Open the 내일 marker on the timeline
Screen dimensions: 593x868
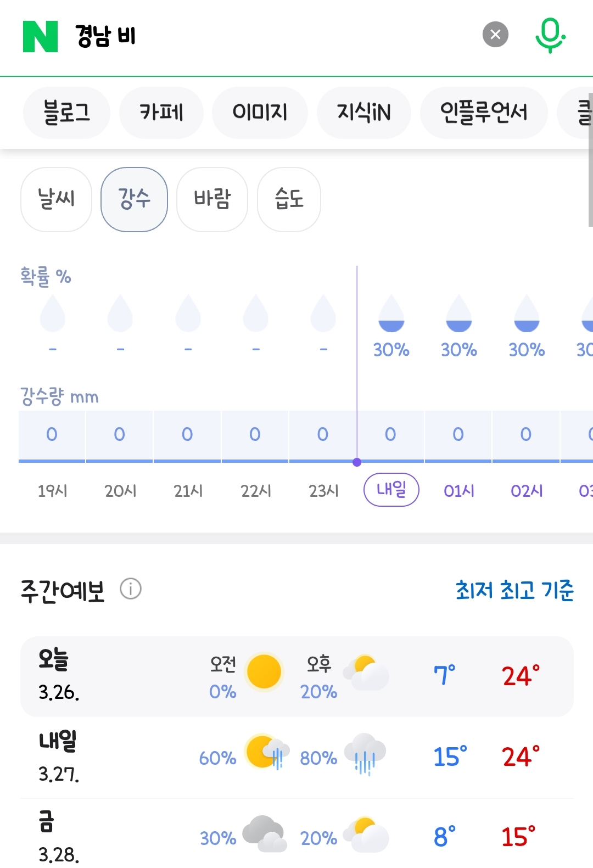pyautogui.click(x=390, y=489)
